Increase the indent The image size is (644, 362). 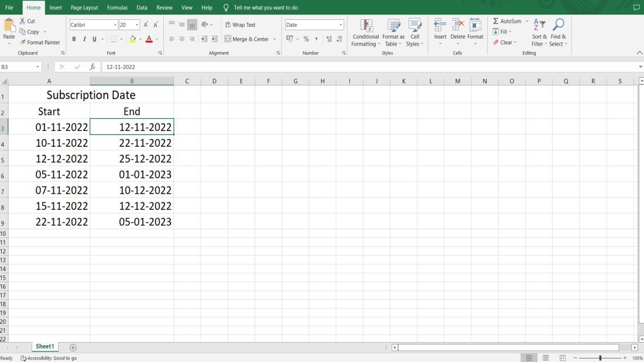214,39
